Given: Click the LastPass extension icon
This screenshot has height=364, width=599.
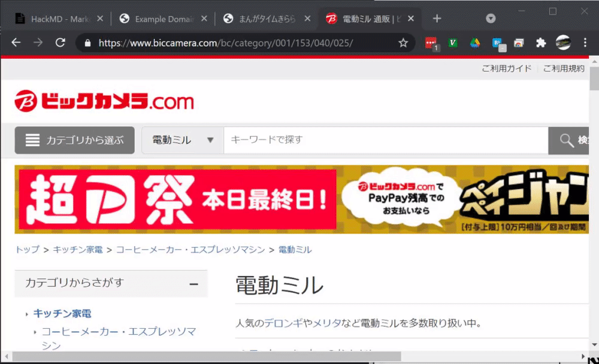Looking at the screenshot, I should [429, 43].
